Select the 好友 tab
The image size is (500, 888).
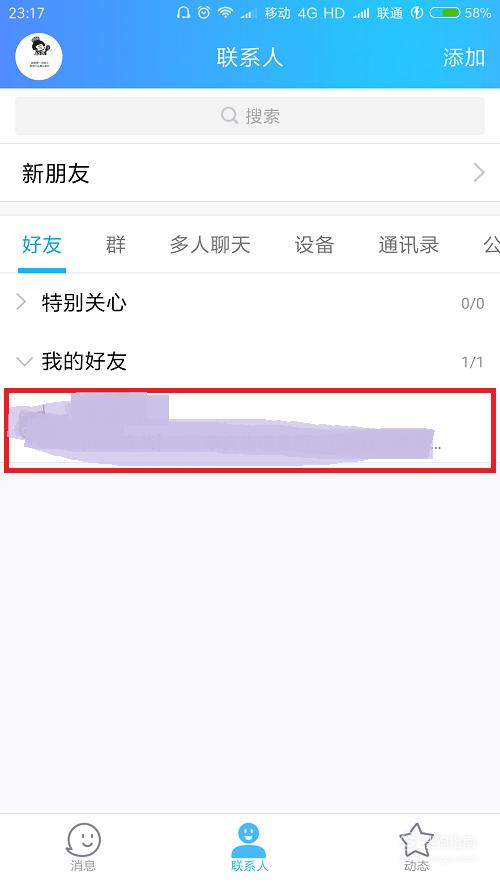tap(42, 245)
